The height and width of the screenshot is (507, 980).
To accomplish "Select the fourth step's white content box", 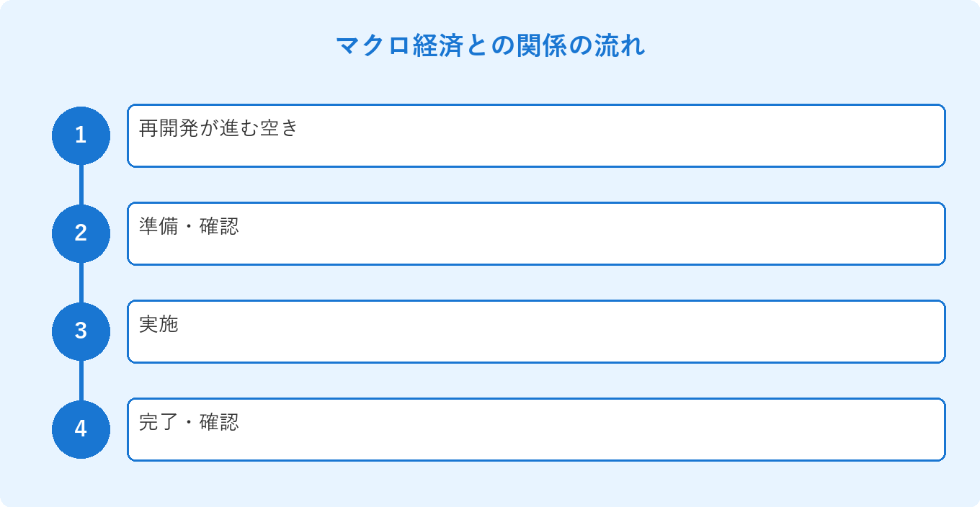I will tap(536, 430).
